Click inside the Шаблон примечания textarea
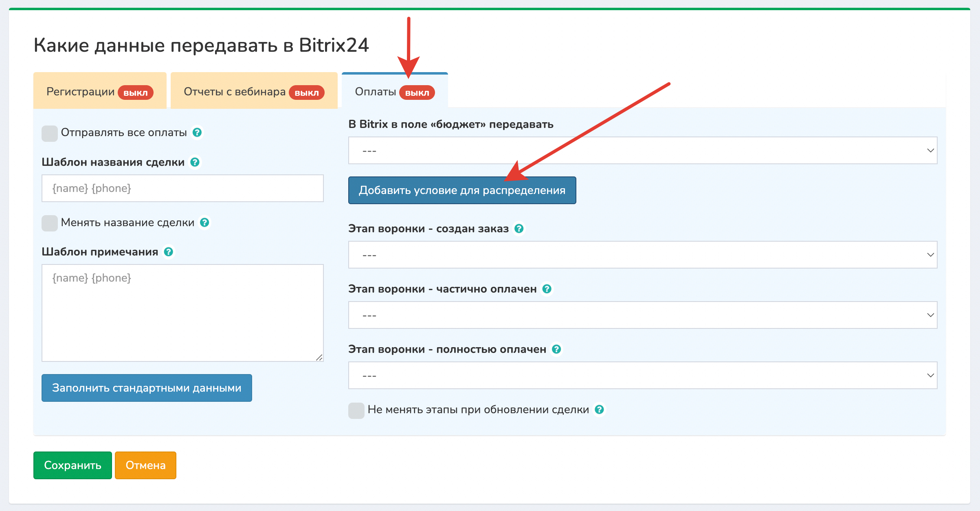Image resolution: width=980 pixels, height=511 pixels. 182,313
